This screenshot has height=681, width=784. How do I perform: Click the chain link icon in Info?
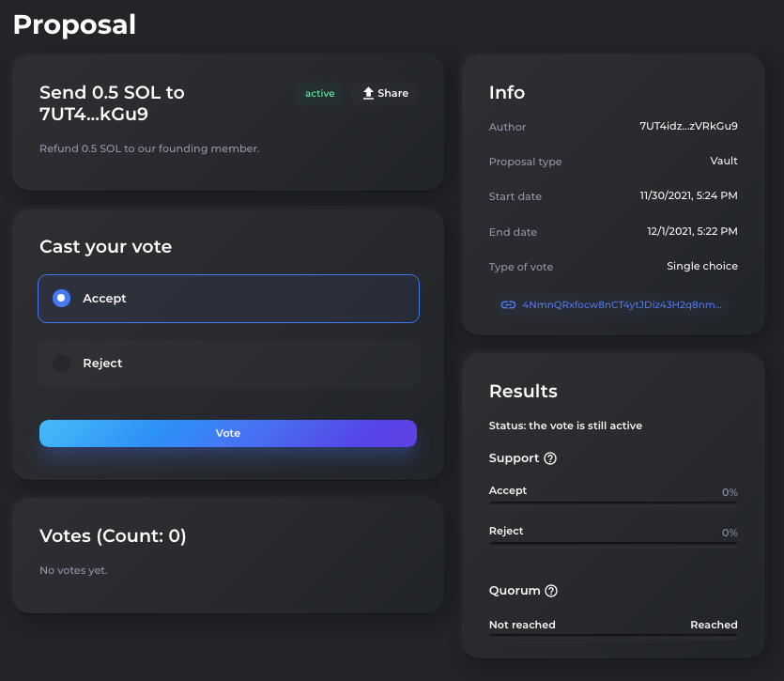[x=509, y=304]
